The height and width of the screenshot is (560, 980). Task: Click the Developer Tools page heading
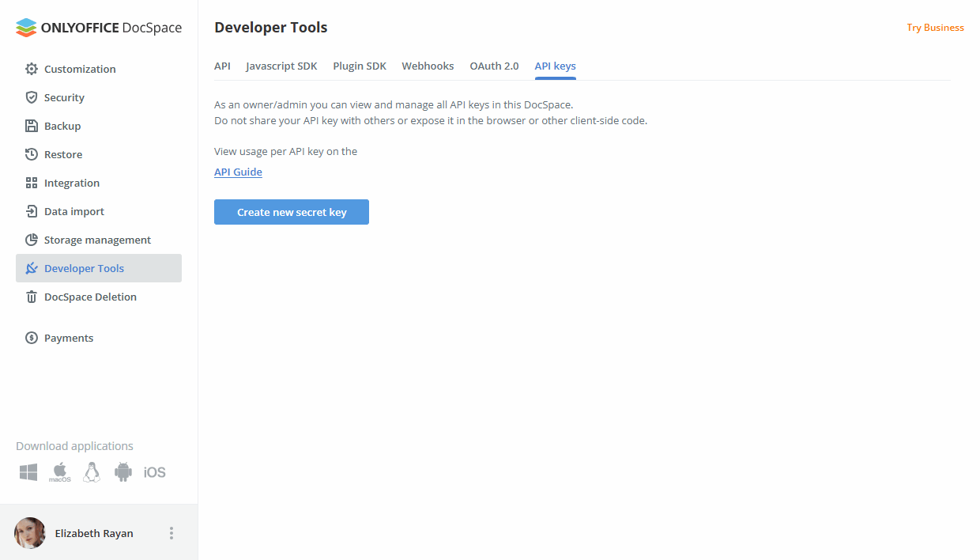[270, 28]
